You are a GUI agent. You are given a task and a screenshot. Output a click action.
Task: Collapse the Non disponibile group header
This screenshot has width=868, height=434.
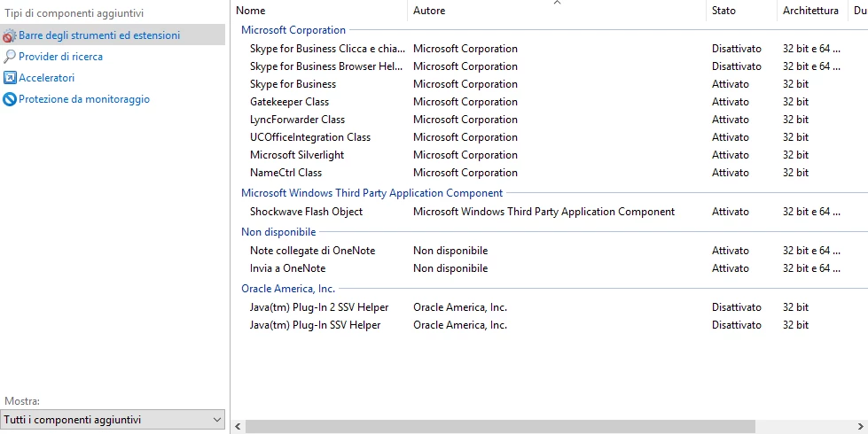(278, 232)
